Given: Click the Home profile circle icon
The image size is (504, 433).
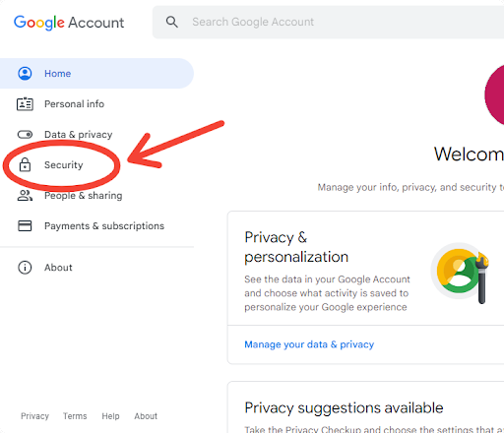Looking at the screenshot, I should pyautogui.click(x=25, y=74).
